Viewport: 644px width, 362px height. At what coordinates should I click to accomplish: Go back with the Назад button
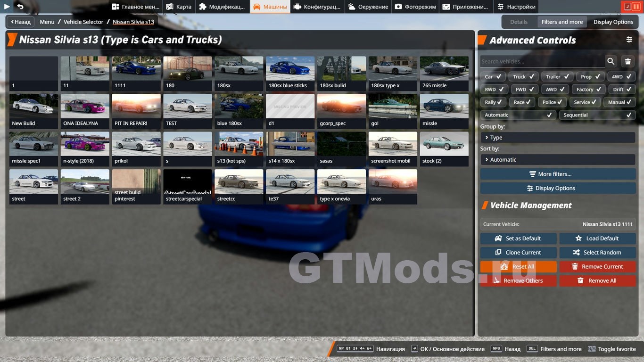pyautogui.click(x=20, y=22)
